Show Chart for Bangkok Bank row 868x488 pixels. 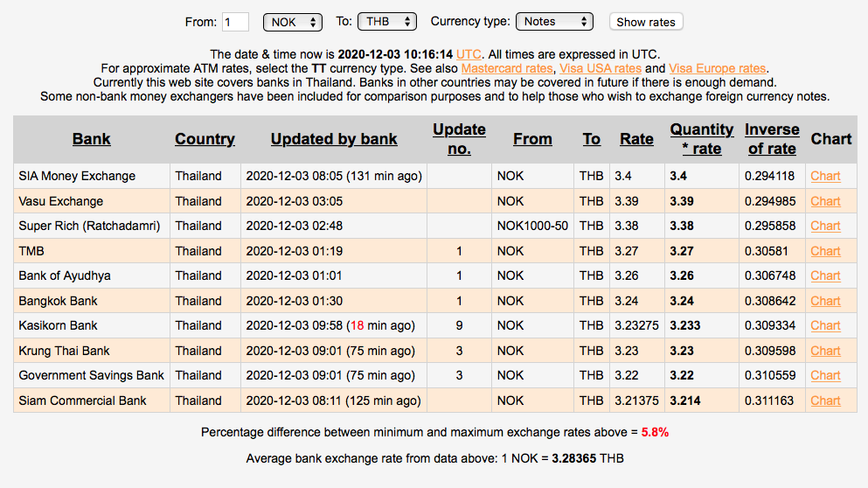click(x=825, y=301)
